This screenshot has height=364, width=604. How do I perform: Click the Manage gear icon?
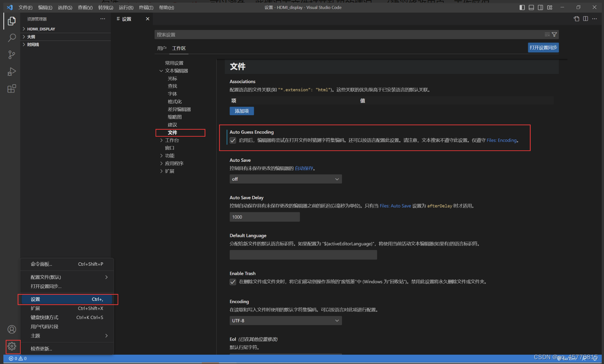12,346
